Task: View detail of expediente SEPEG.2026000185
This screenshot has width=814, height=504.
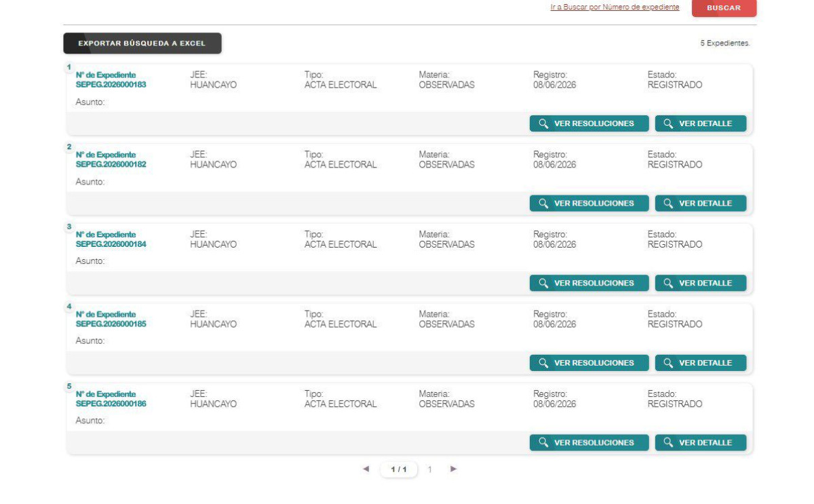Action: tap(701, 363)
